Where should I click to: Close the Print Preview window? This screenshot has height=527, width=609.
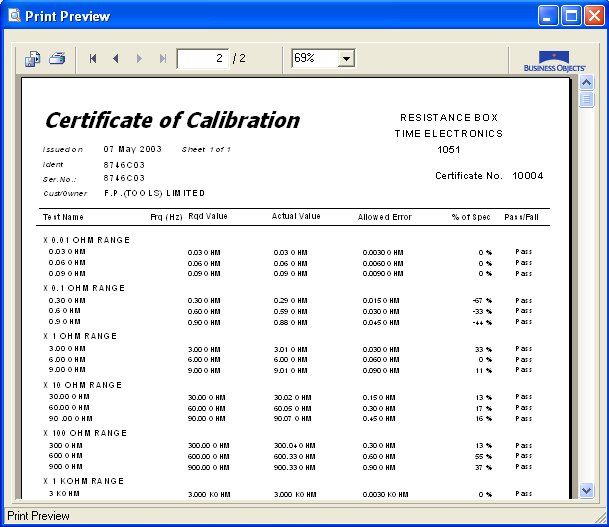(x=592, y=16)
